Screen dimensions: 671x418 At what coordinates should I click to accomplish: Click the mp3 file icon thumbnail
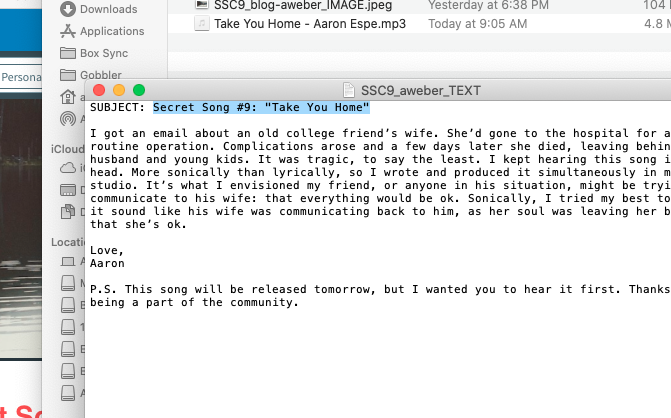pyautogui.click(x=202, y=24)
